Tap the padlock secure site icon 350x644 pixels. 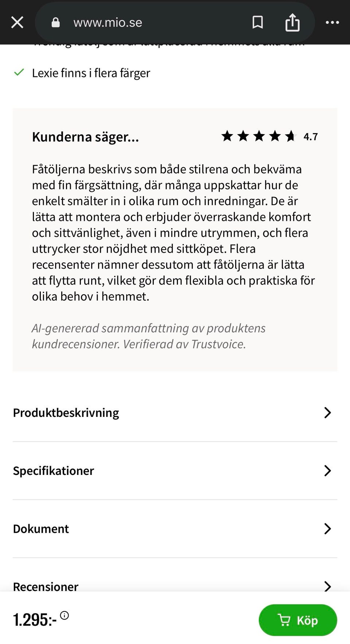55,23
